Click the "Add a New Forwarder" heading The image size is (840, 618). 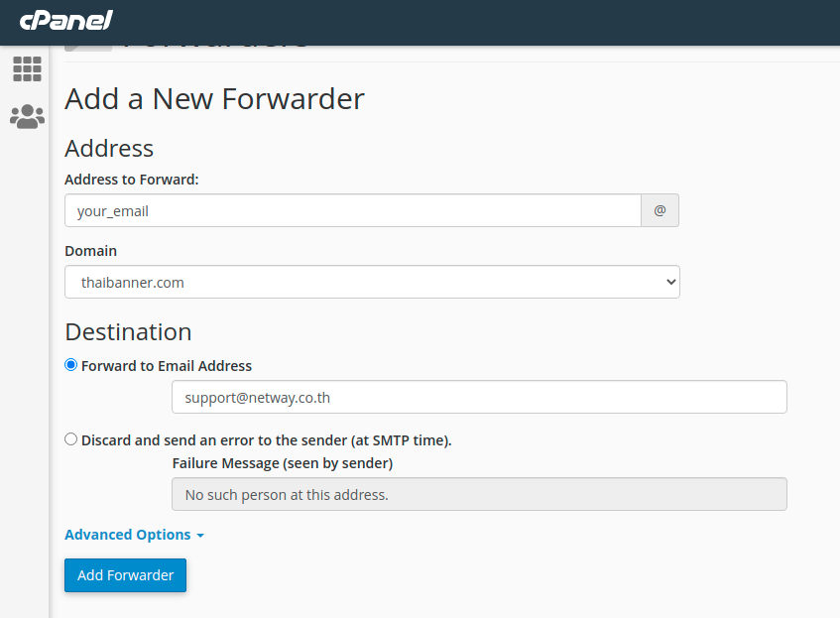[214, 99]
